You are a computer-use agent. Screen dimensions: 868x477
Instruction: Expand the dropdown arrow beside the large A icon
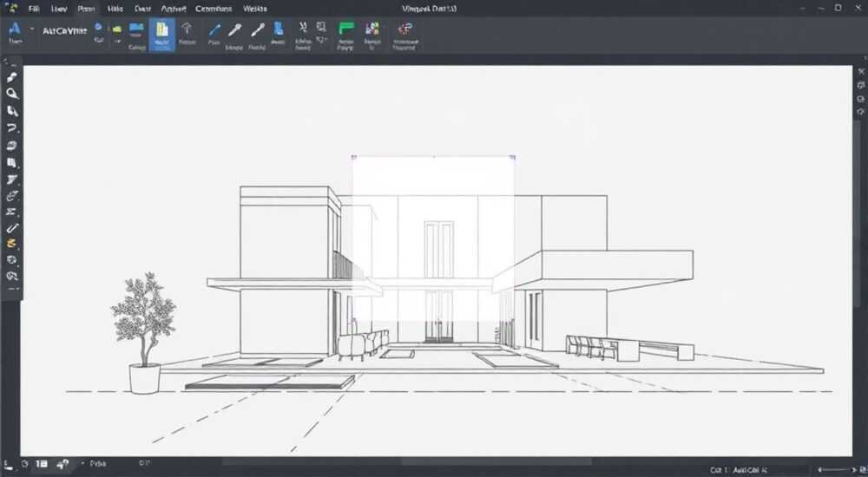click(x=31, y=29)
